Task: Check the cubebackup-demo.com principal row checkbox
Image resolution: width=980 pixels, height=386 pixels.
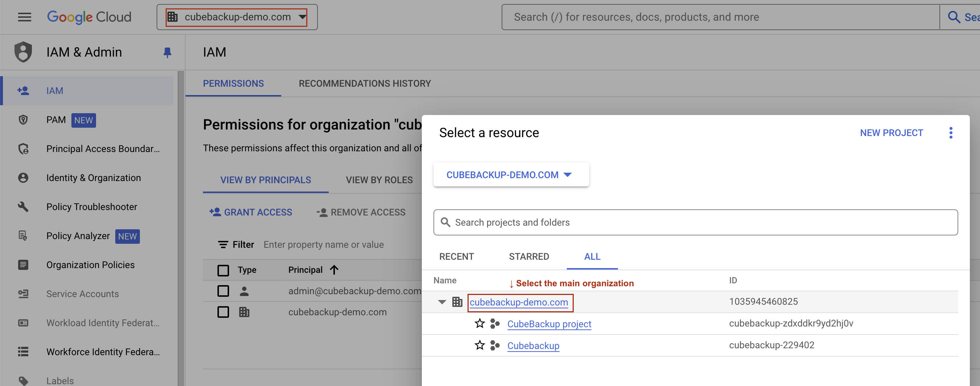Action: (223, 312)
